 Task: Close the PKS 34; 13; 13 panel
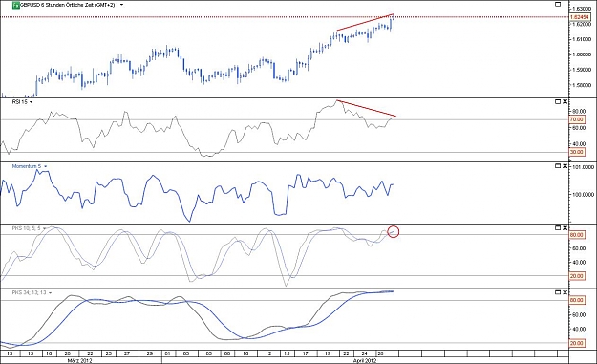point(565,292)
